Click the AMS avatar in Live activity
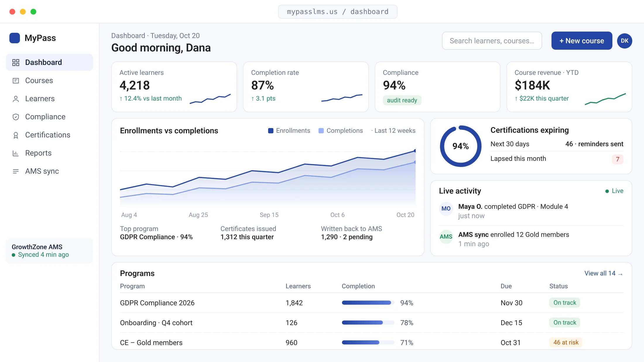 tap(446, 237)
